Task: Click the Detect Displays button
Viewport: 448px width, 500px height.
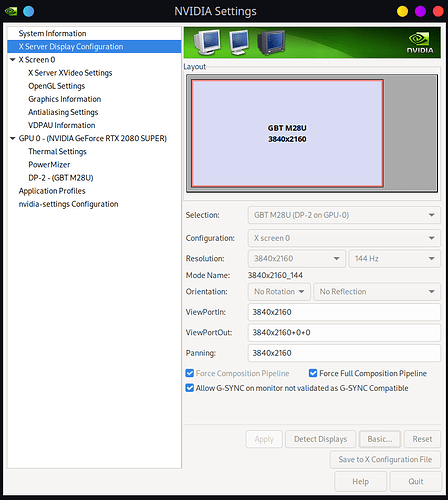Action: [320, 439]
